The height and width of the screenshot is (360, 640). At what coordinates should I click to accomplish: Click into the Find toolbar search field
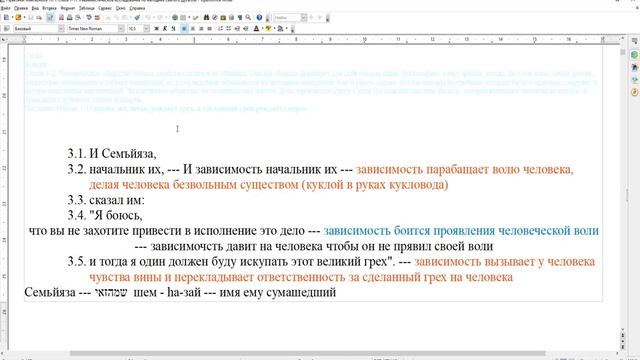click(x=287, y=18)
